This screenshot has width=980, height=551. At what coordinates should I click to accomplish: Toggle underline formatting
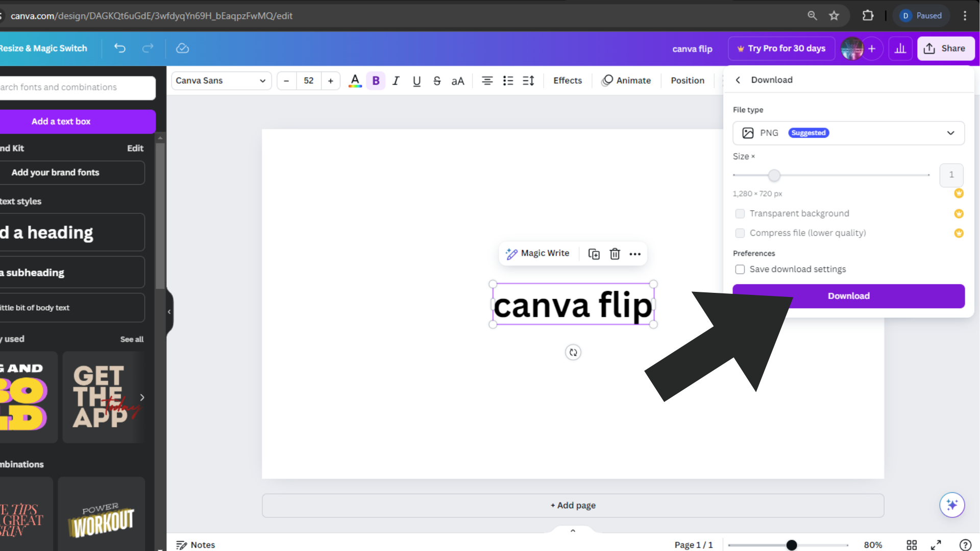click(416, 81)
